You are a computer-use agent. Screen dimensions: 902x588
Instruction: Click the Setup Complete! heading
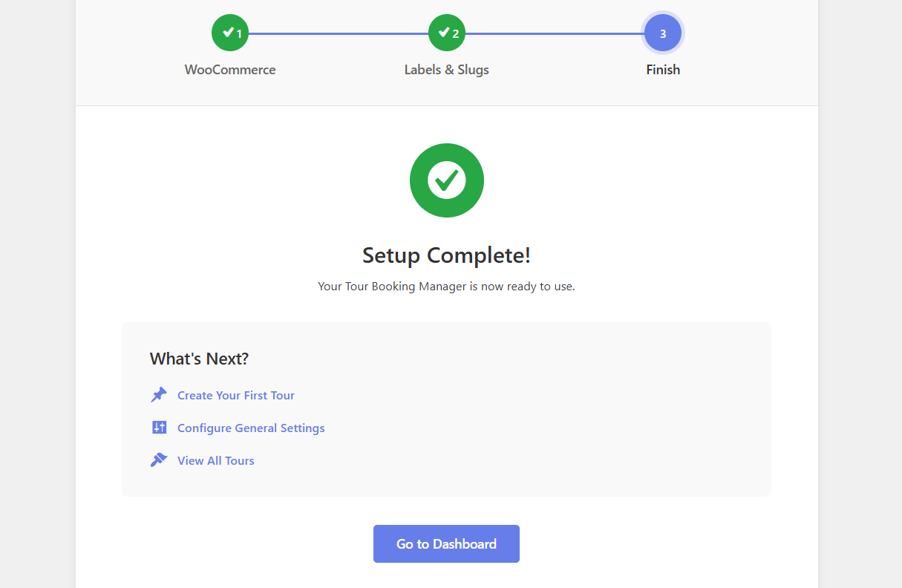(446, 255)
